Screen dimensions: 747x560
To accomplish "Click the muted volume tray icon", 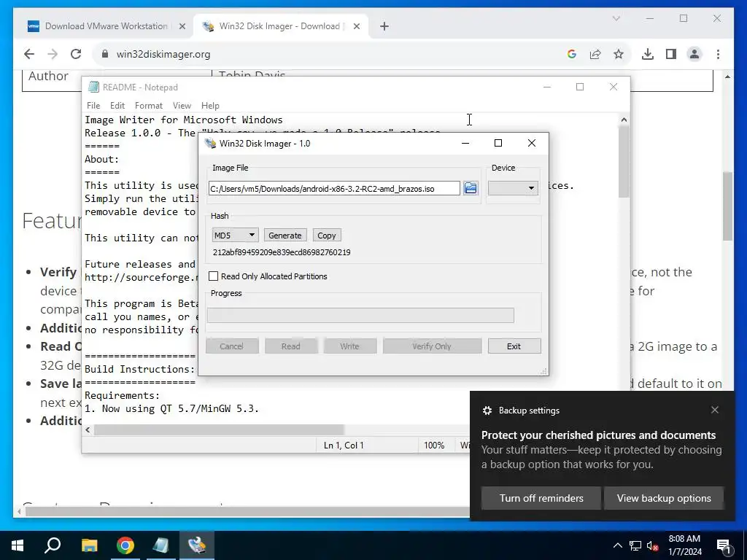I will click(652, 545).
